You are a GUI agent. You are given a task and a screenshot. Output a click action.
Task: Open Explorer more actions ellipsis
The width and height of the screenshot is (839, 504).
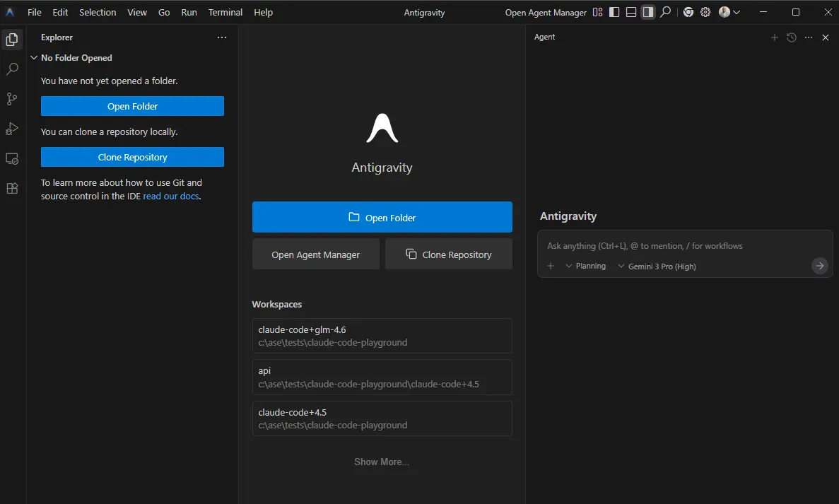[222, 37]
